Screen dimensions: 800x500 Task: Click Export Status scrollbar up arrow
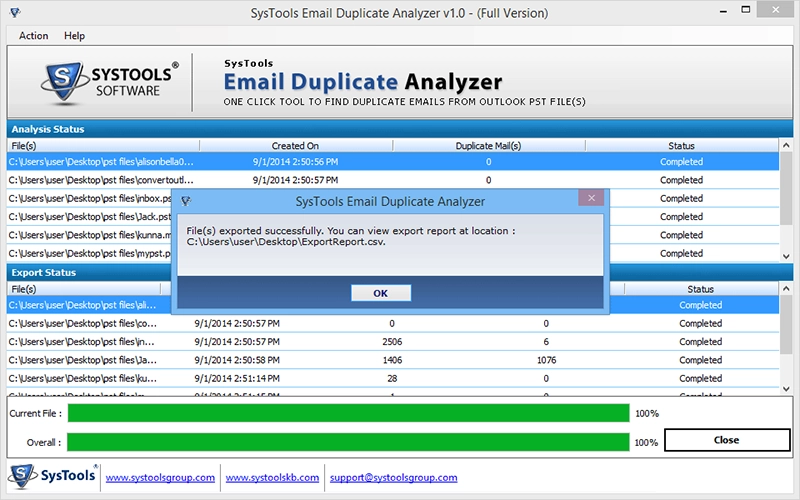coord(786,289)
